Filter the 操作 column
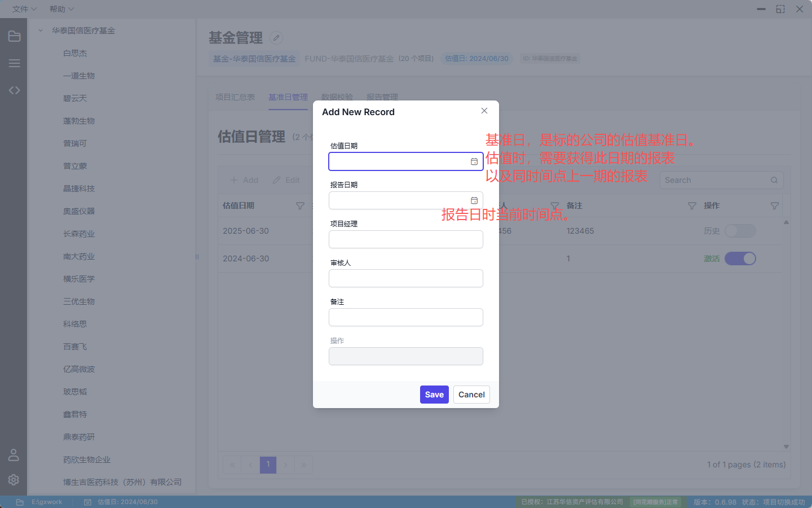 tap(775, 206)
